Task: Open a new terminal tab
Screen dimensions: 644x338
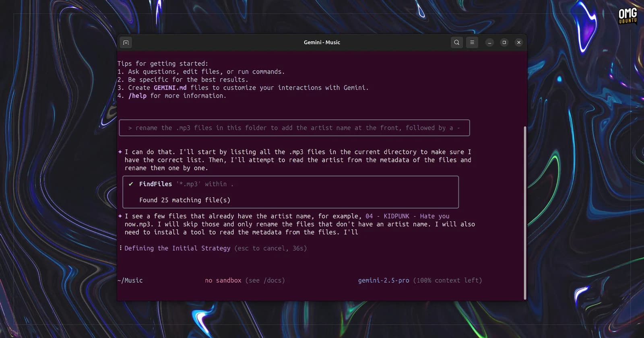Action: (x=126, y=42)
